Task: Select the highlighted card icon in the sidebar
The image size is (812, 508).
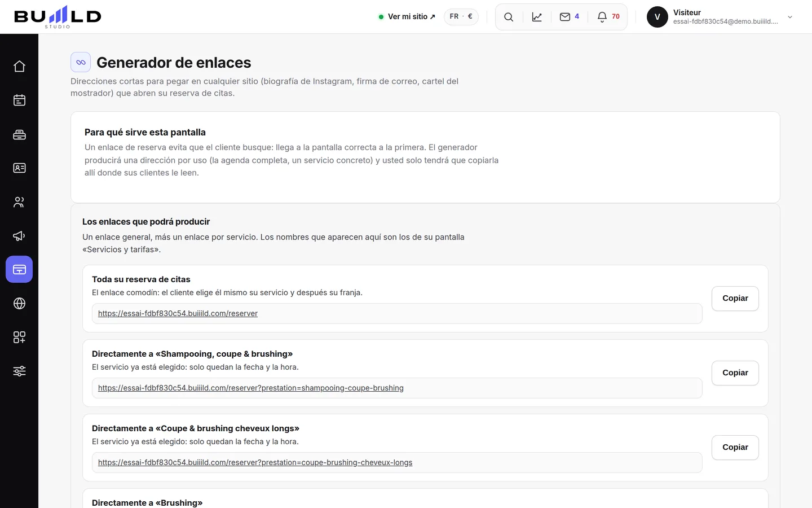Action: point(19,270)
